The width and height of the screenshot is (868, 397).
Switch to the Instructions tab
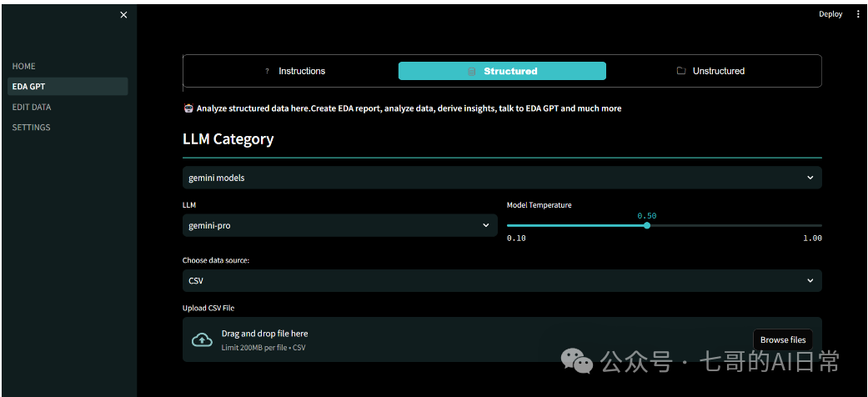[x=294, y=71]
